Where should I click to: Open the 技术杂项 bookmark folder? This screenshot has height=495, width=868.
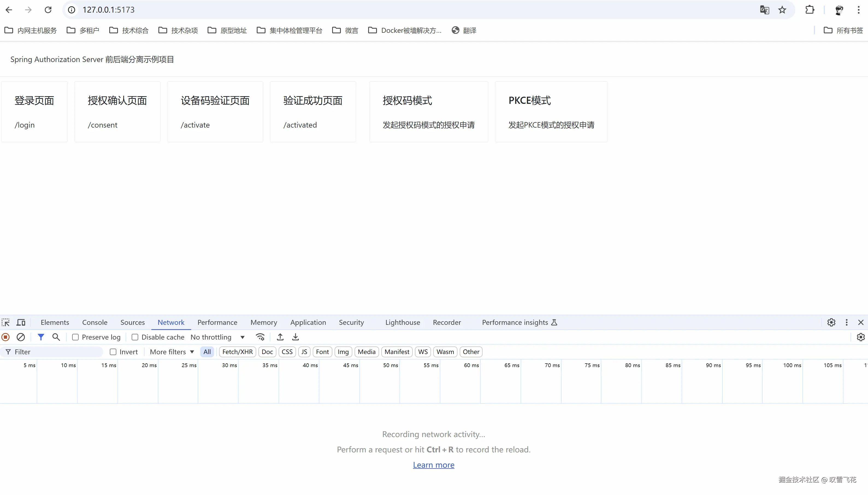178,30
